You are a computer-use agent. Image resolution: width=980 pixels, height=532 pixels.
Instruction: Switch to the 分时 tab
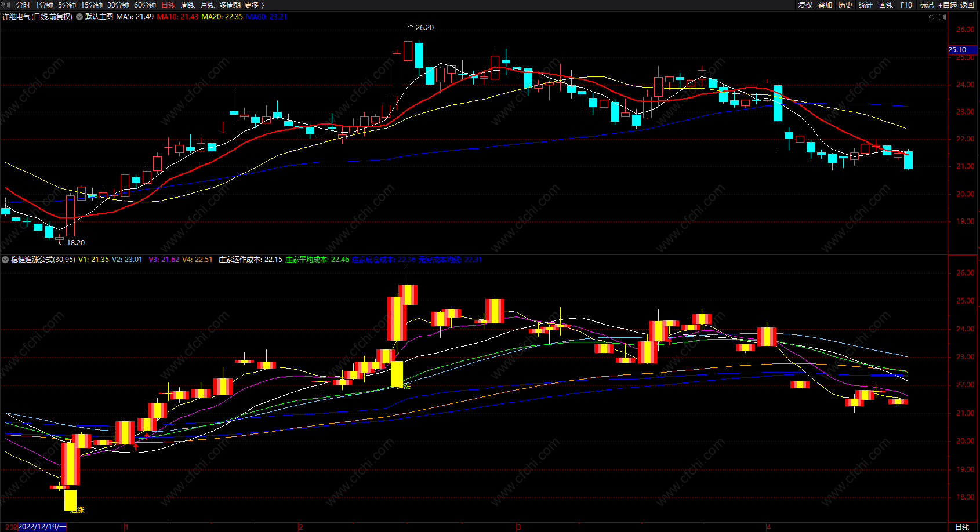click(23, 5)
